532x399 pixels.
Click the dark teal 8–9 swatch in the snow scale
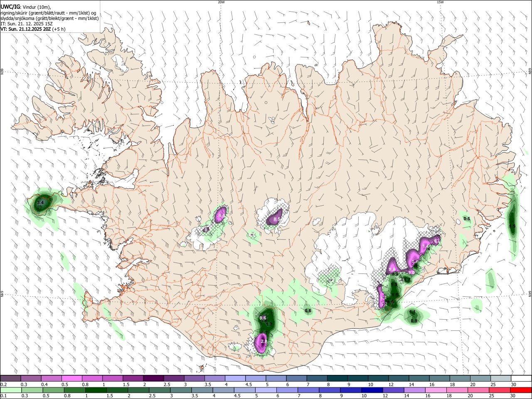click(x=337, y=379)
